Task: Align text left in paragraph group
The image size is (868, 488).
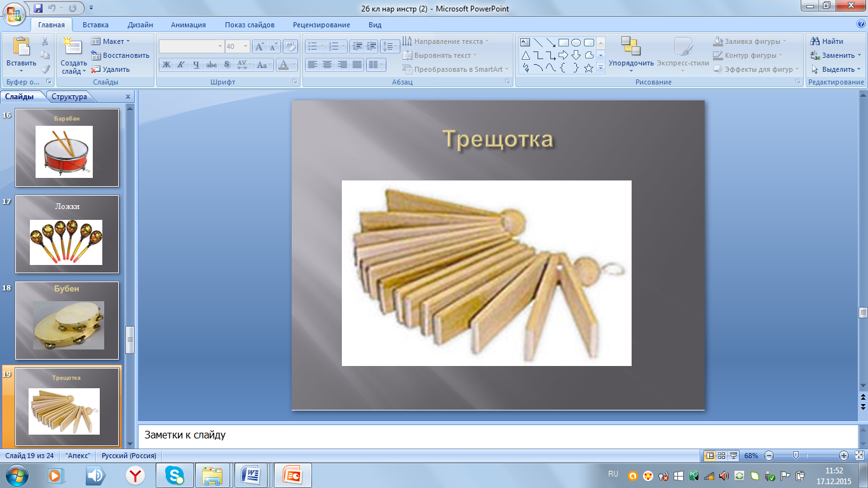Action: [312, 65]
